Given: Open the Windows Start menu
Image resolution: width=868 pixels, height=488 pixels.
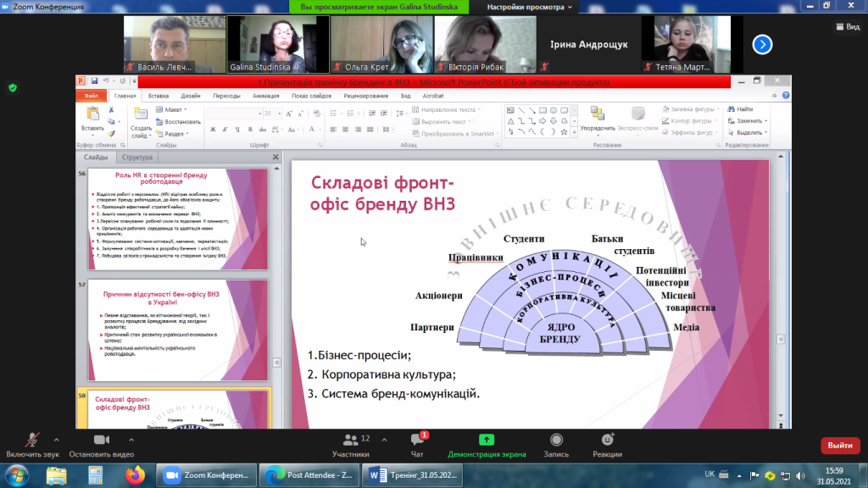Looking at the screenshot, I should pyautogui.click(x=17, y=475).
